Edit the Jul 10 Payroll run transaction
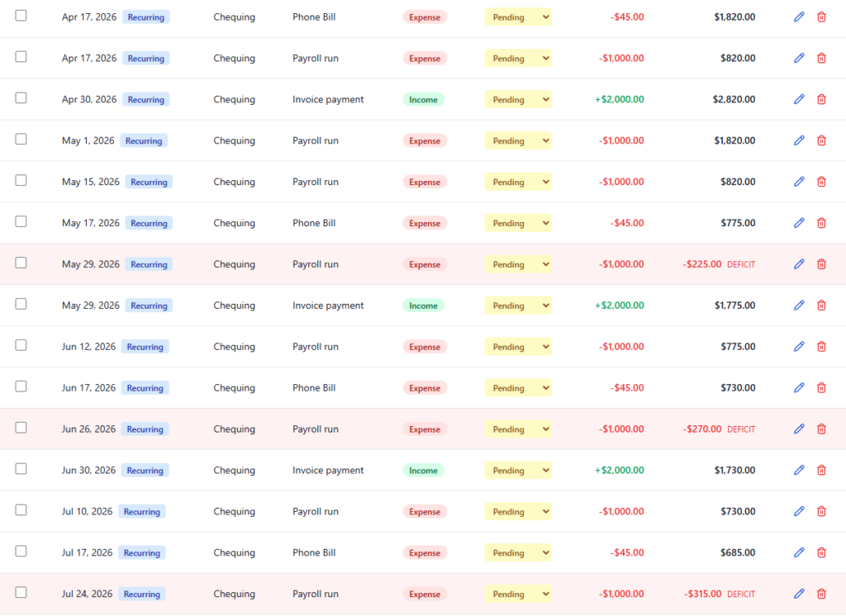The image size is (846, 616). pos(799,512)
